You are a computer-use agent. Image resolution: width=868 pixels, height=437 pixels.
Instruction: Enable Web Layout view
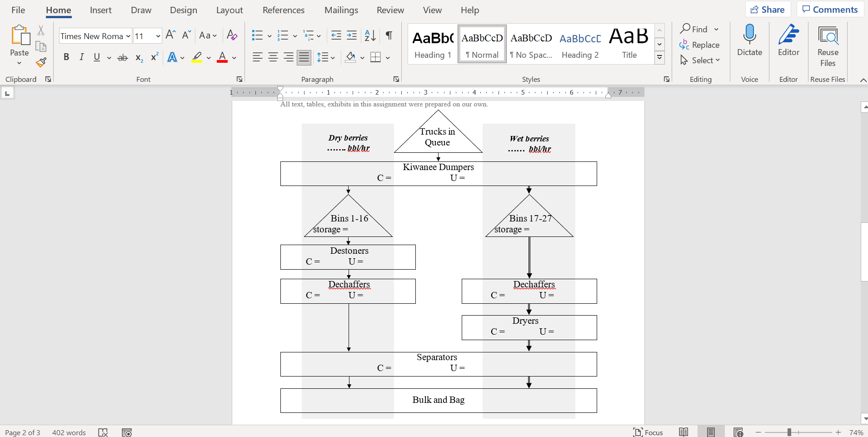pyautogui.click(x=739, y=432)
